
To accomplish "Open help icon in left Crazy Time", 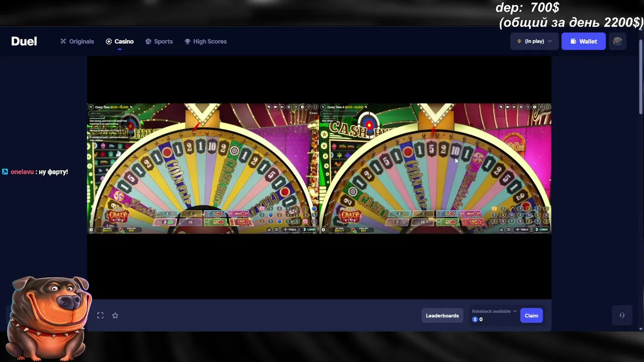I will [x=302, y=107].
